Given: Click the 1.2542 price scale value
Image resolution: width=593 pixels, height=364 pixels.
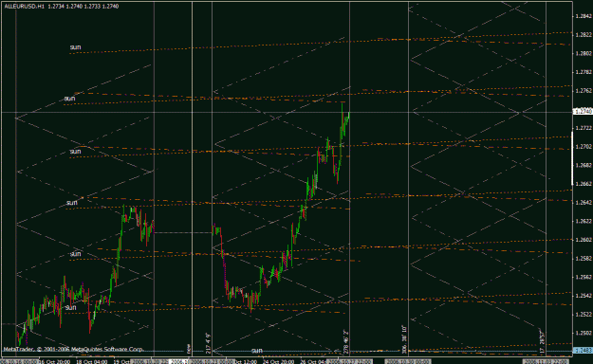Looking at the screenshot, I should tap(583, 296).
